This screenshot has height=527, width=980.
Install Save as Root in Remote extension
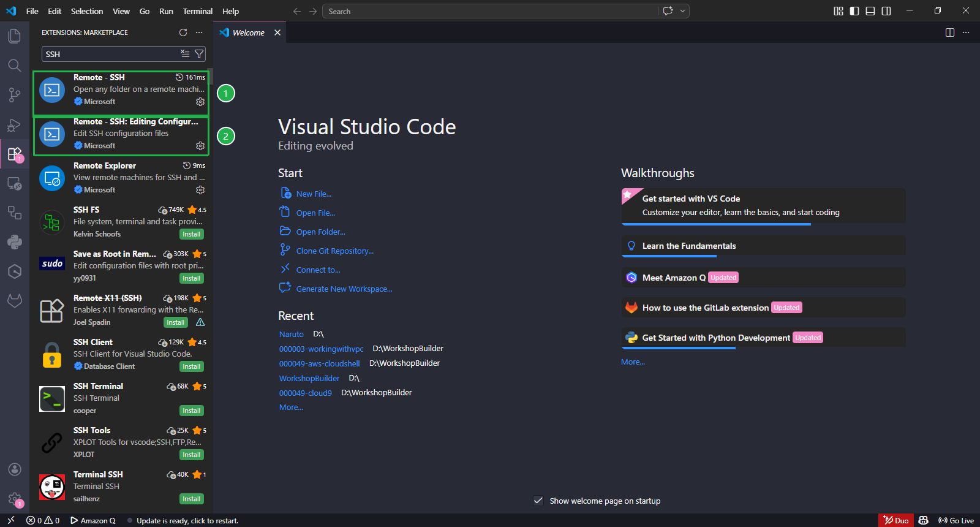click(192, 278)
